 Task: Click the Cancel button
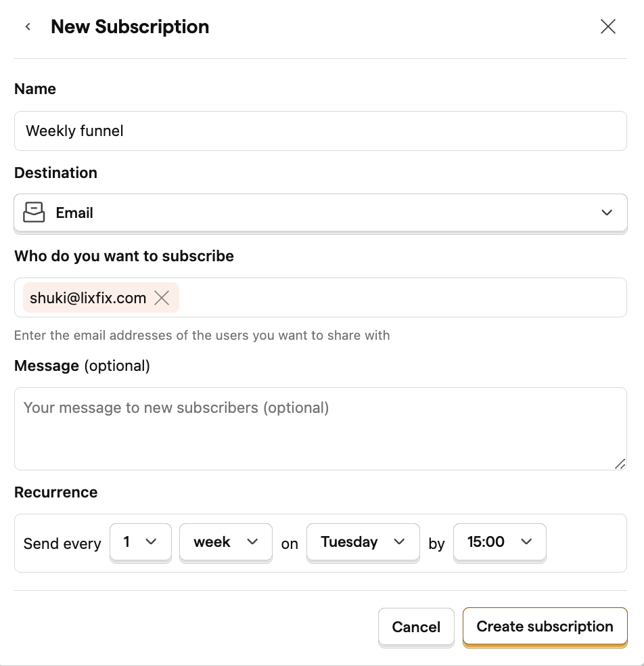click(416, 627)
